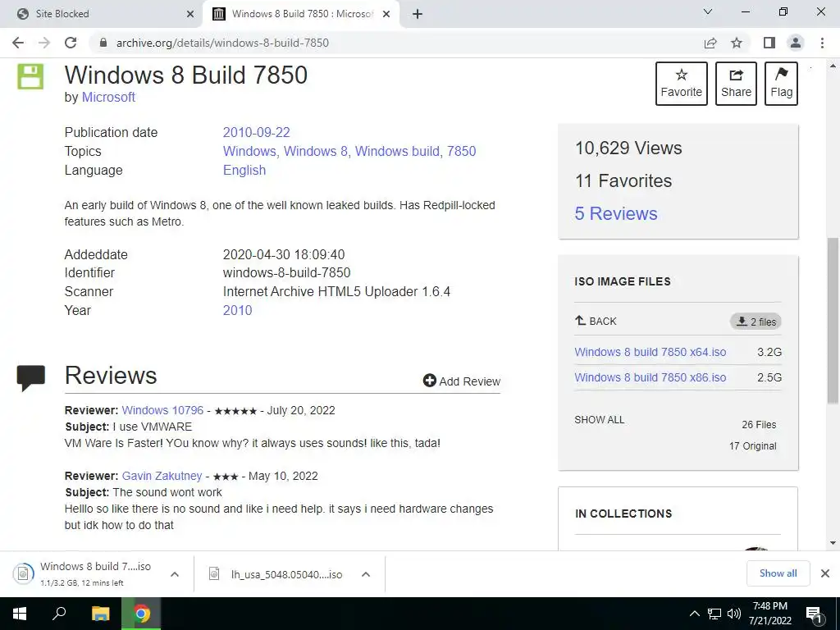Click SHOW ALL files
840x630 pixels.
(600, 419)
